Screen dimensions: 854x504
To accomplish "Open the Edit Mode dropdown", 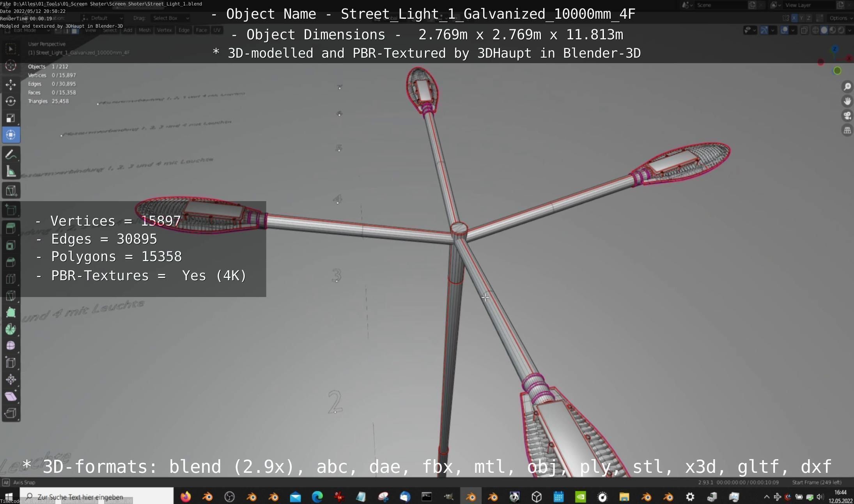I will point(27,30).
